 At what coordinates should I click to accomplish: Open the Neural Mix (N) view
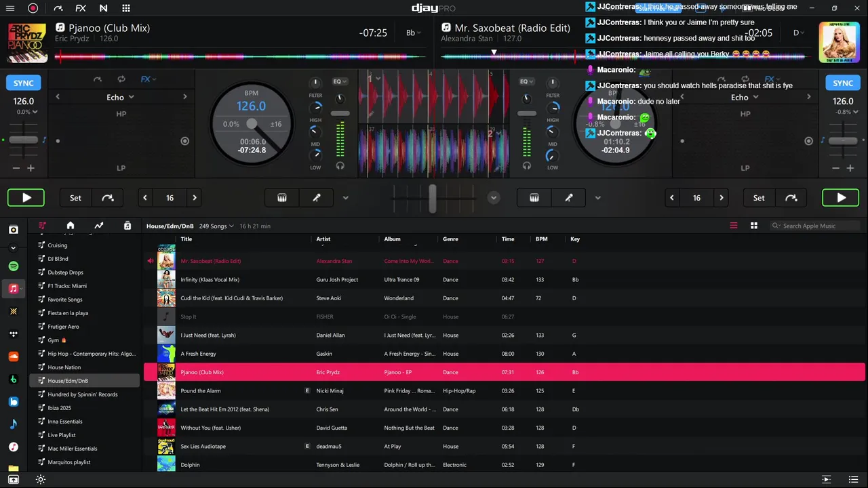coord(103,8)
